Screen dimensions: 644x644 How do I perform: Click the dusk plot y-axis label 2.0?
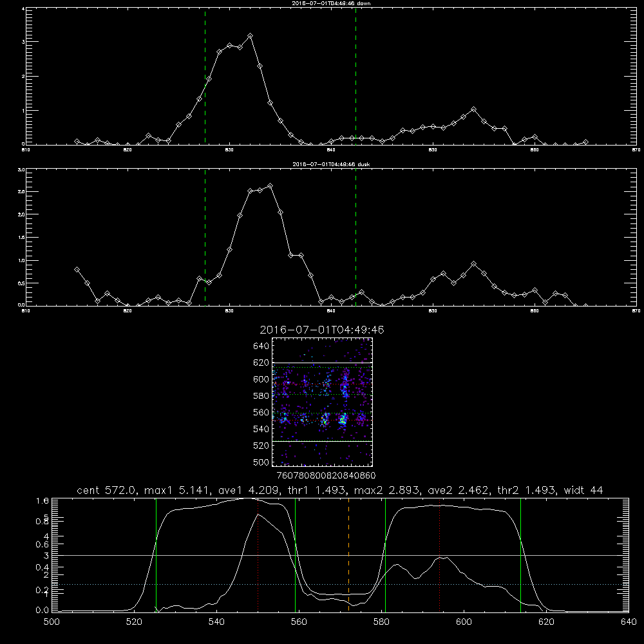pyautogui.click(x=22, y=214)
